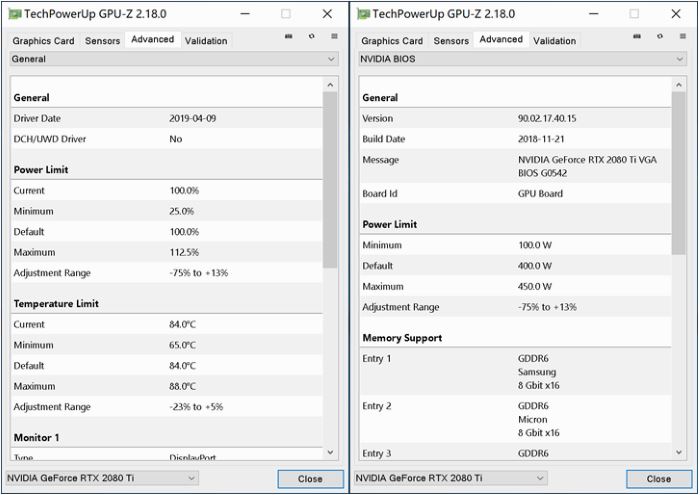Viewport: 700px width, 495px height.
Task: Select Temperature Minimum 65.0°C value
Action: (182, 345)
